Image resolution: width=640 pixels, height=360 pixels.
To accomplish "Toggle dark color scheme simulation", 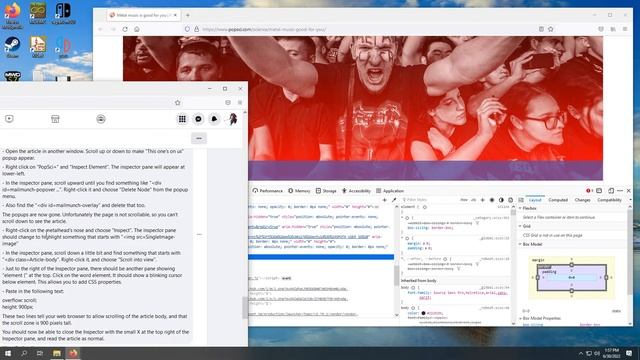I will pos(501,200).
